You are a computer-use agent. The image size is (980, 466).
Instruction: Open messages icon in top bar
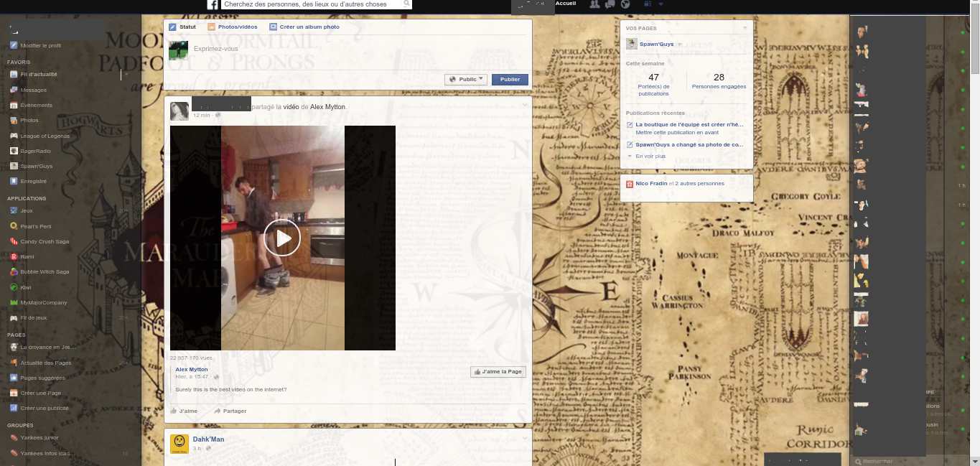(x=610, y=4)
